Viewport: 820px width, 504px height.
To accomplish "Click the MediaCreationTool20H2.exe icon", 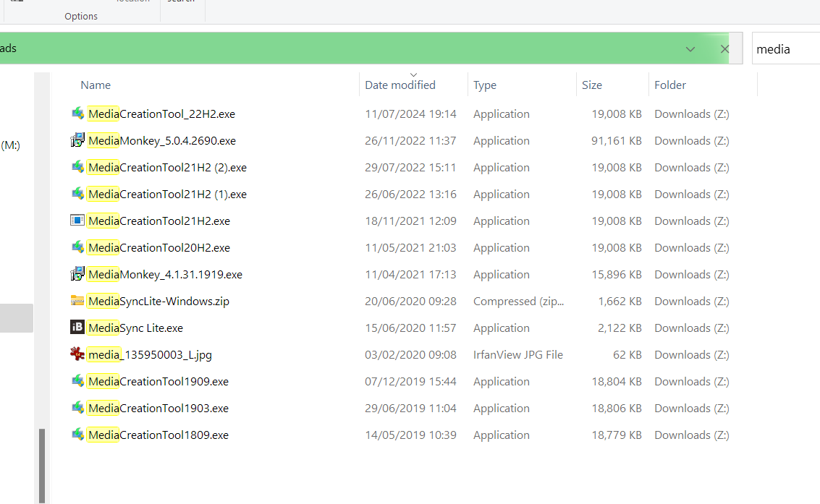I will (x=77, y=247).
